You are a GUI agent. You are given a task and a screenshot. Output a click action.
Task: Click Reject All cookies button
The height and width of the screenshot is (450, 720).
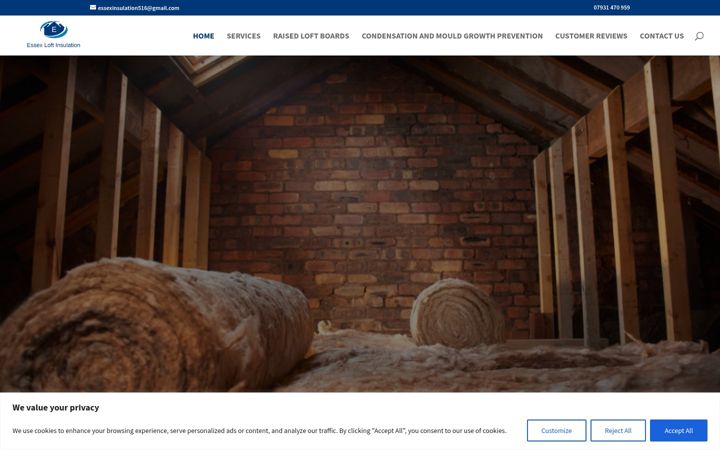pos(618,430)
